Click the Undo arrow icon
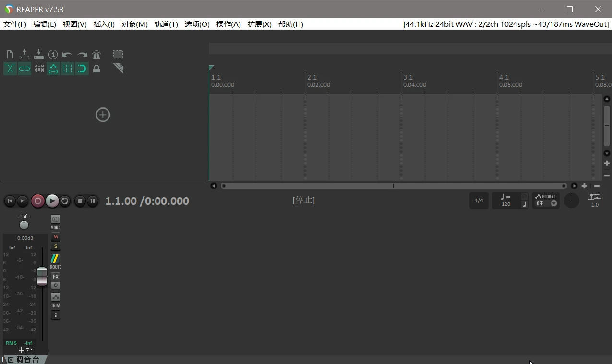Image resolution: width=612 pixels, height=364 pixels. point(68,55)
